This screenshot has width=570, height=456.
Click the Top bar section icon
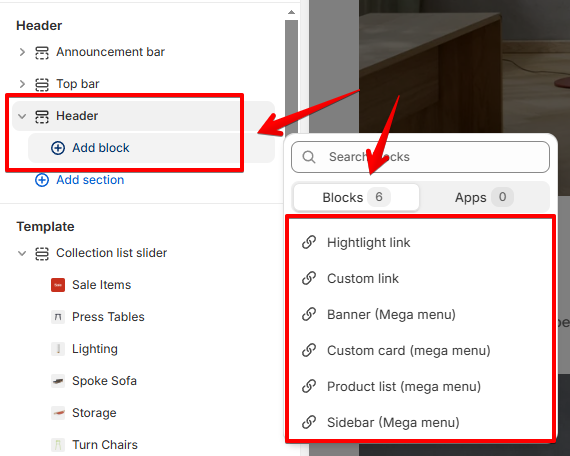click(42, 84)
